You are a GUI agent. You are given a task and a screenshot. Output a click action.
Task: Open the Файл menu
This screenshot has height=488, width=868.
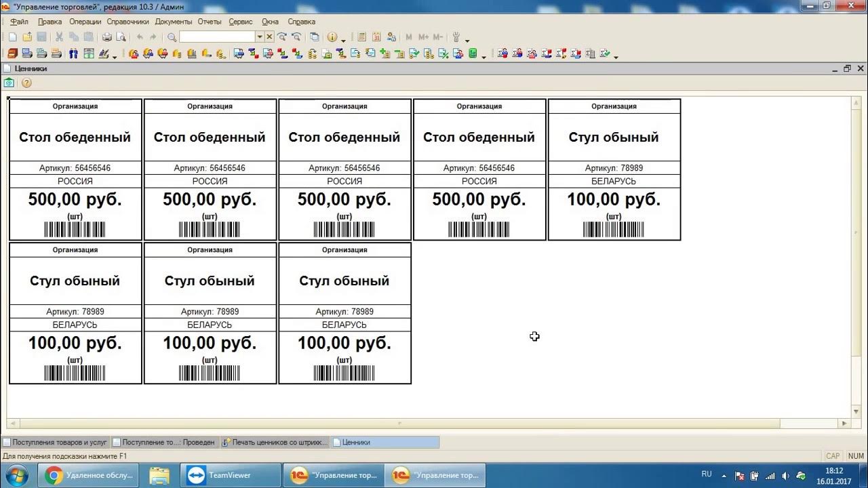[x=19, y=22]
